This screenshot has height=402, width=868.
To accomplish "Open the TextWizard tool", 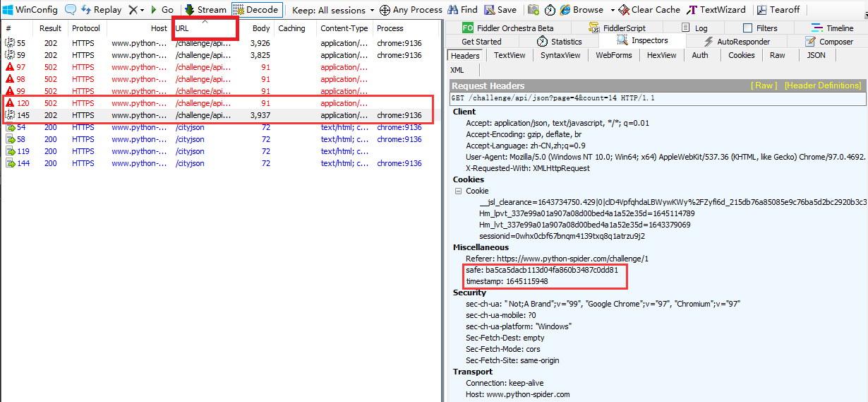I will click(716, 10).
